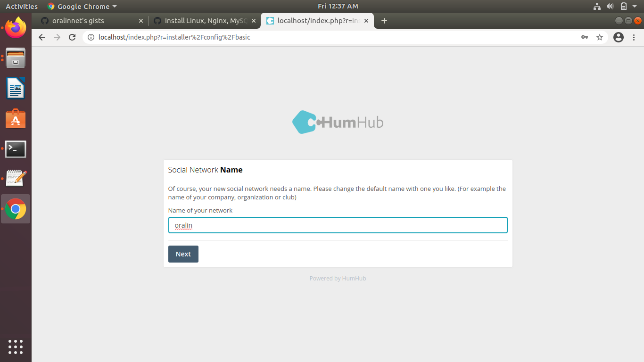Image resolution: width=644 pixels, height=362 pixels.
Task: Click the Powered by HumHub link
Action: click(338, 278)
